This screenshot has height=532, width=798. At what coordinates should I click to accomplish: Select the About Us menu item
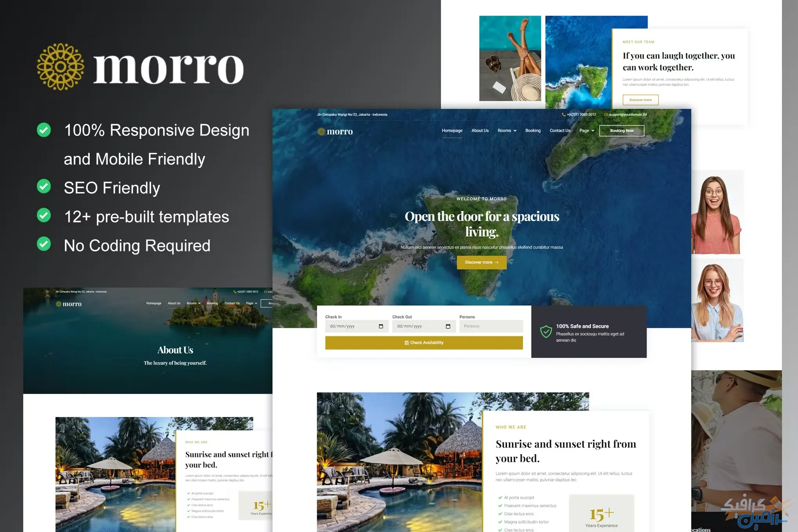coord(479,130)
